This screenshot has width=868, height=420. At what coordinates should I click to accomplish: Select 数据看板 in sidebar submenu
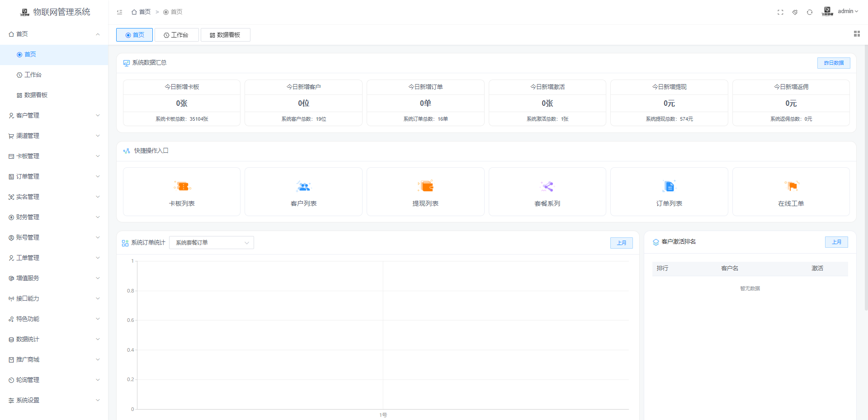pyautogui.click(x=54, y=95)
